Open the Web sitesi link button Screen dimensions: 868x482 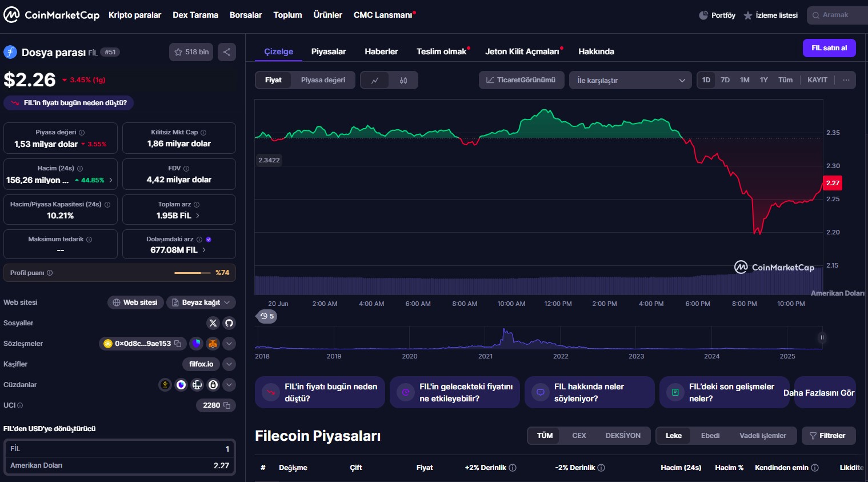tap(135, 302)
